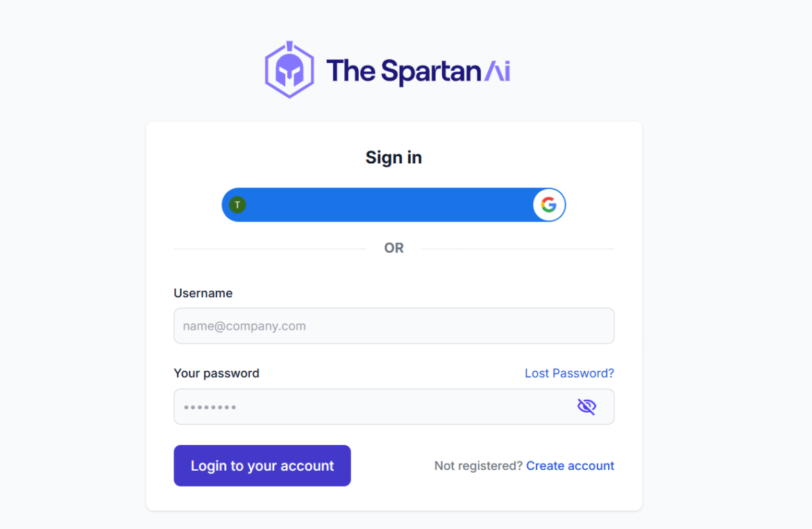Toggle password visibility with the eye icon
Image resolution: width=812 pixels, height=529 pixels.
pos(586,407)
